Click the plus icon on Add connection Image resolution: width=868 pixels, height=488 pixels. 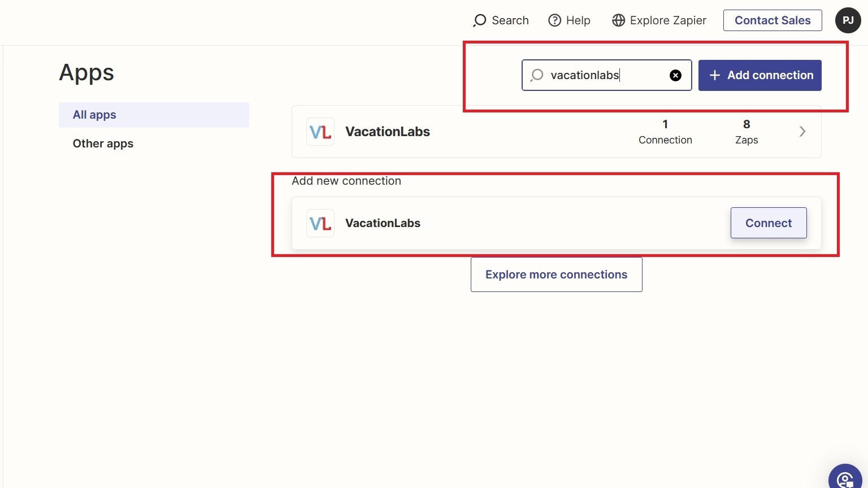[715, 75]
